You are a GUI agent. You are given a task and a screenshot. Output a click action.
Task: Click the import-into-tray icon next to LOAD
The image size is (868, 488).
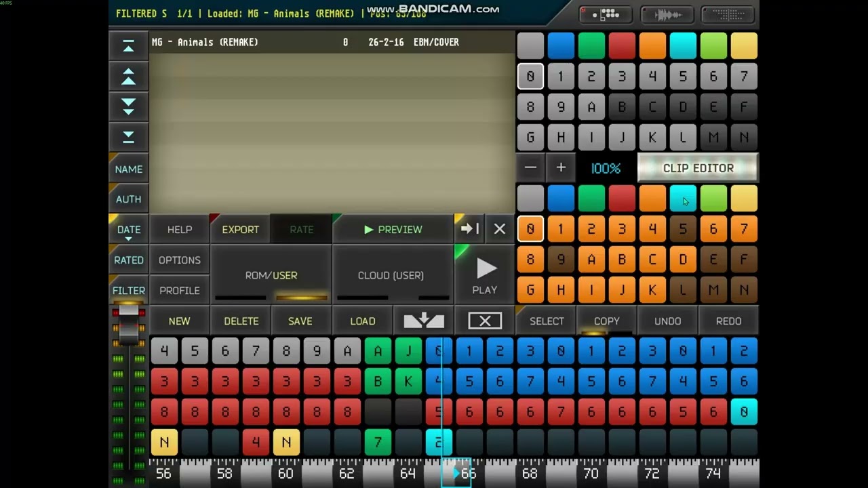[424, 321]
